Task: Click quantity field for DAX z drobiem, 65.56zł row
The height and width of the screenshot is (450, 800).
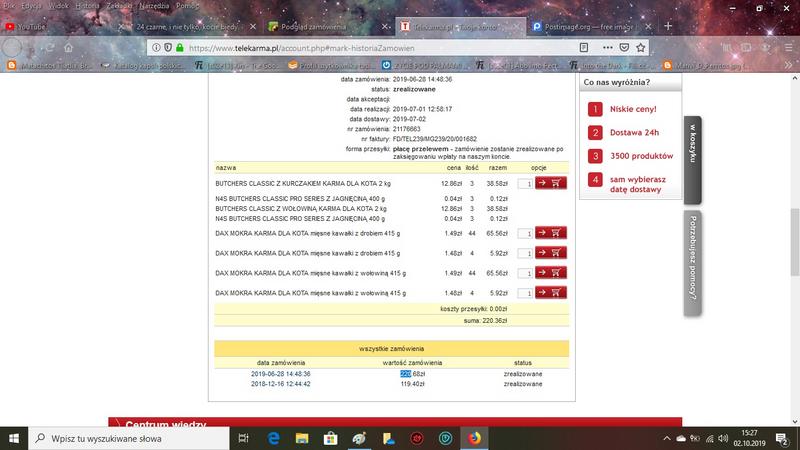Action: coord(525,233)
